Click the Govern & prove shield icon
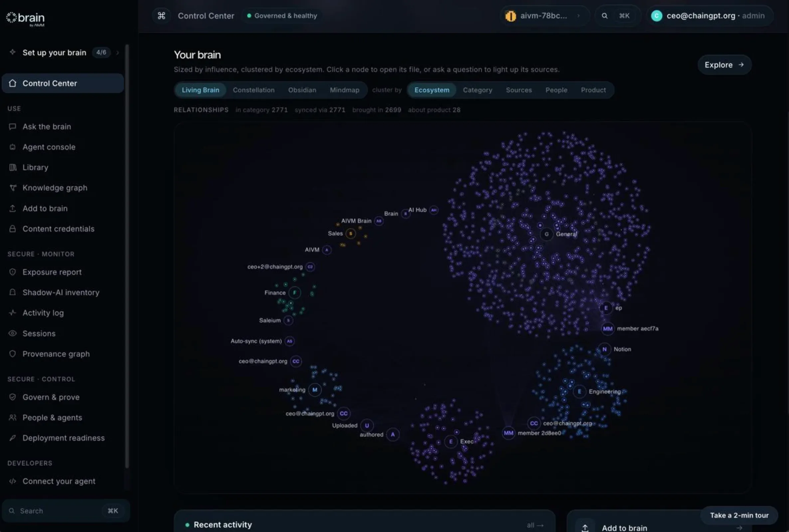Viewport: 789px width, 532px height. click(x=13, y=397)
